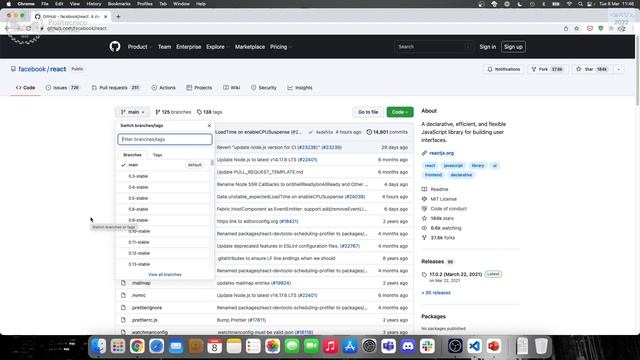Click Sign in link
Screen dimensions: 640x360
pyautogui.click(x=487, y=47)
